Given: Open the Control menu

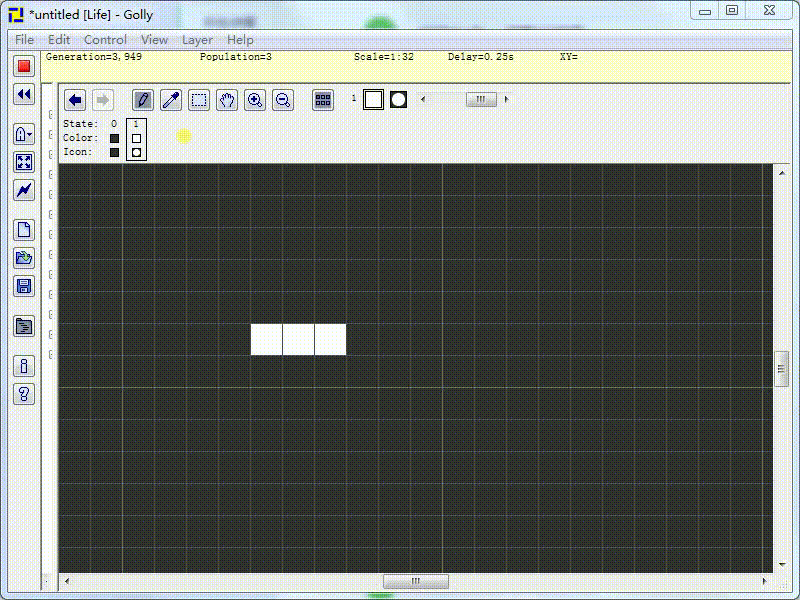Looking at the screenshot, I should (x=105, y=40).
